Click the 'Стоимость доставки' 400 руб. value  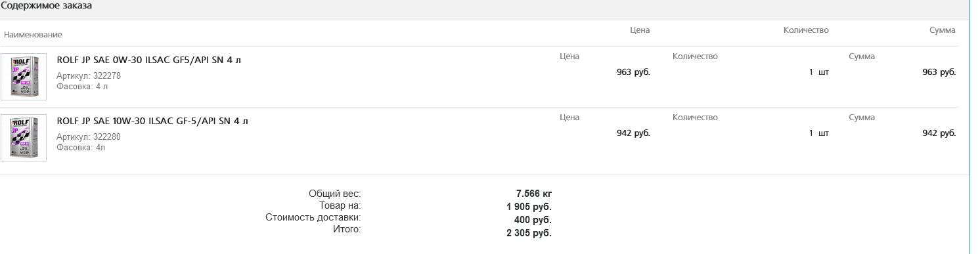click(x=537, y=220)
